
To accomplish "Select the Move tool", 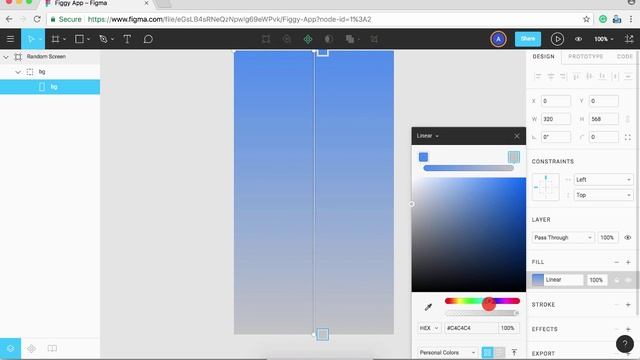I will click(31, 39).
